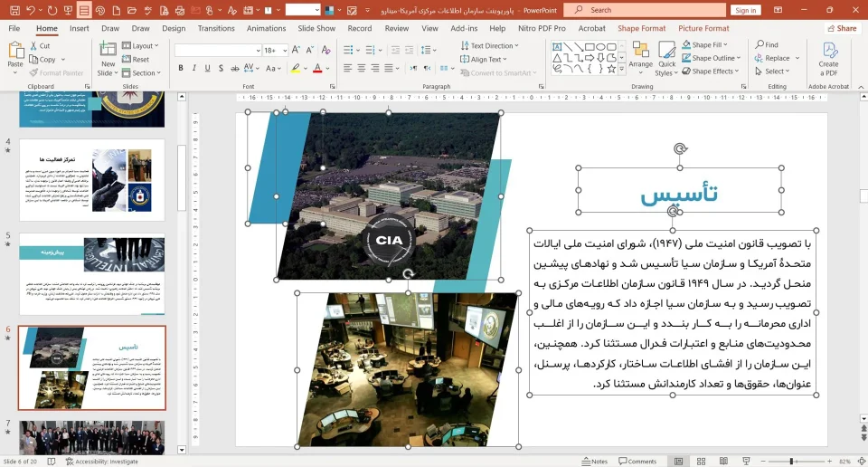Expand the Section dropdown
868x467 pixels.
[141, 72]
